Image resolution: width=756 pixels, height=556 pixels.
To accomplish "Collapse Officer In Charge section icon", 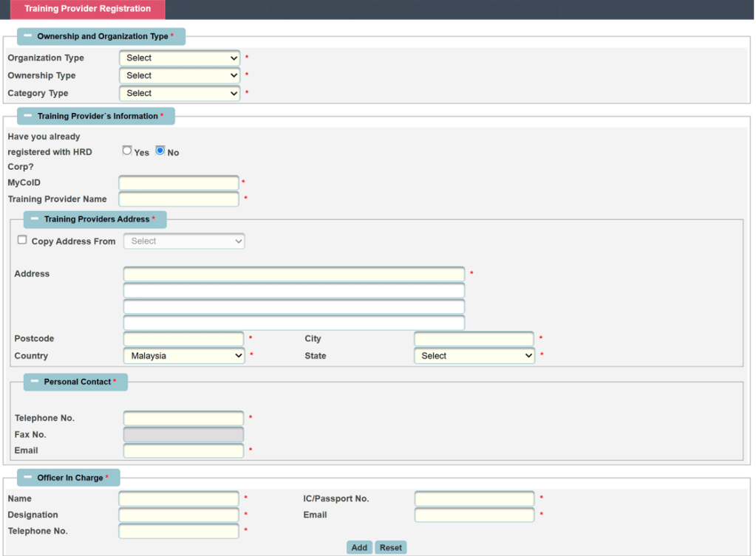I will tap(27, 478).
